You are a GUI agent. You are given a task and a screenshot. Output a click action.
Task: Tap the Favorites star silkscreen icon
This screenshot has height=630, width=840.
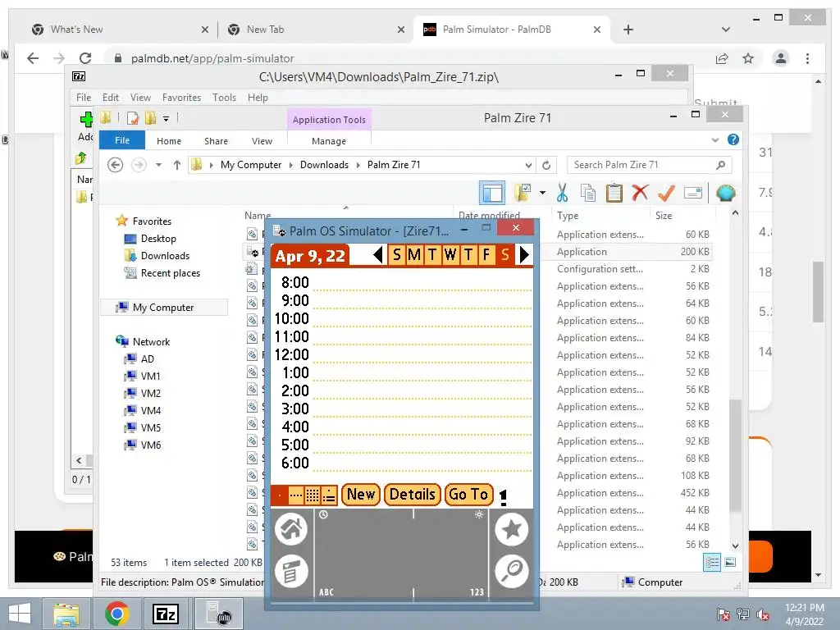tap(512, 529)
